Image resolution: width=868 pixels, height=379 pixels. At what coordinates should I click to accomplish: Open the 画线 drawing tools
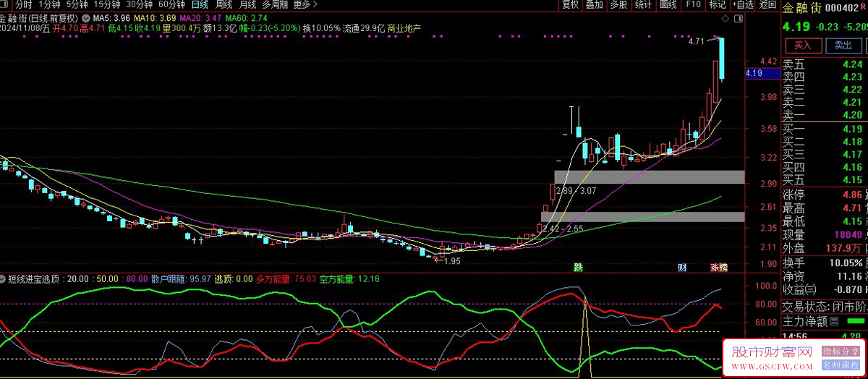click(x=668, y=5)
